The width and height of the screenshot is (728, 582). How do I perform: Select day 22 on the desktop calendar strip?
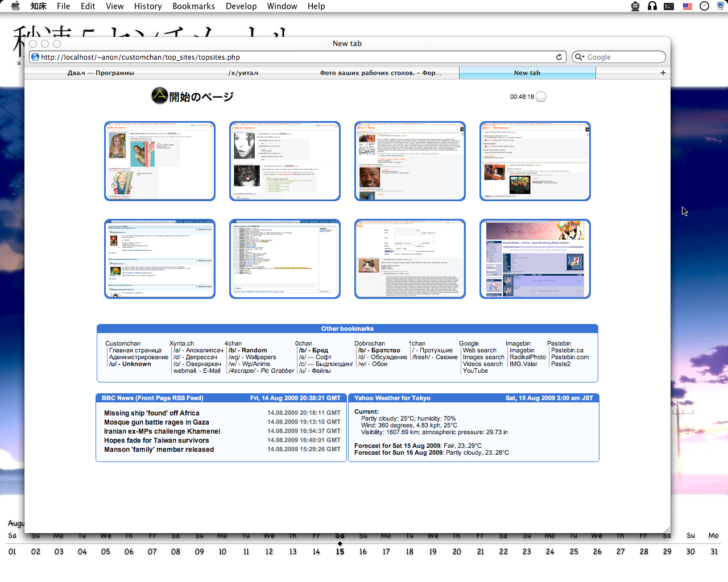pyautogui.click(x=503, y=551)
